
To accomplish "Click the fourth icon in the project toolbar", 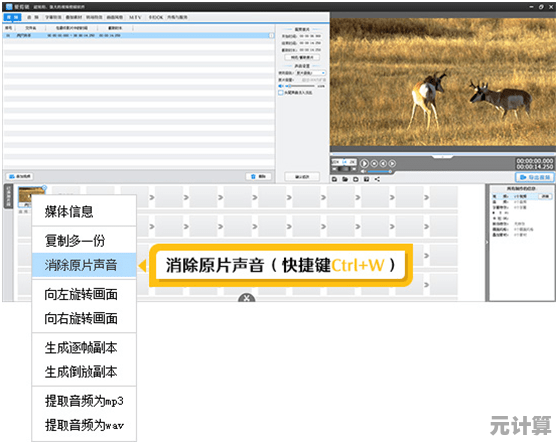I will [x=366, y=179].
